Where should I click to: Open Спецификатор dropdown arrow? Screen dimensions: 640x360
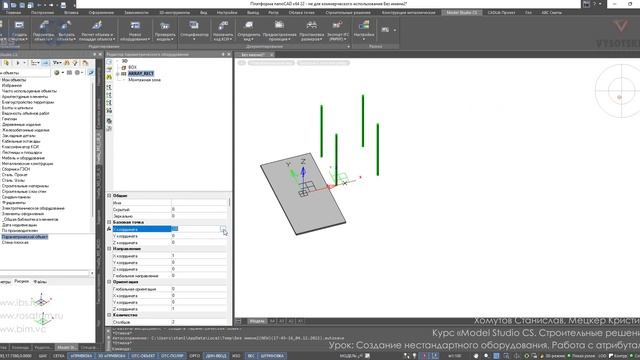tap(194, 40)
